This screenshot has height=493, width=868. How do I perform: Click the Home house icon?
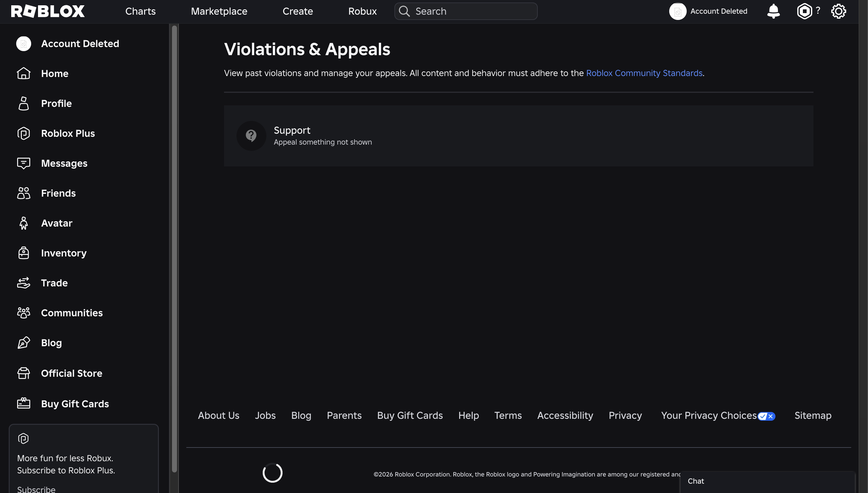[x=24, y=74]
